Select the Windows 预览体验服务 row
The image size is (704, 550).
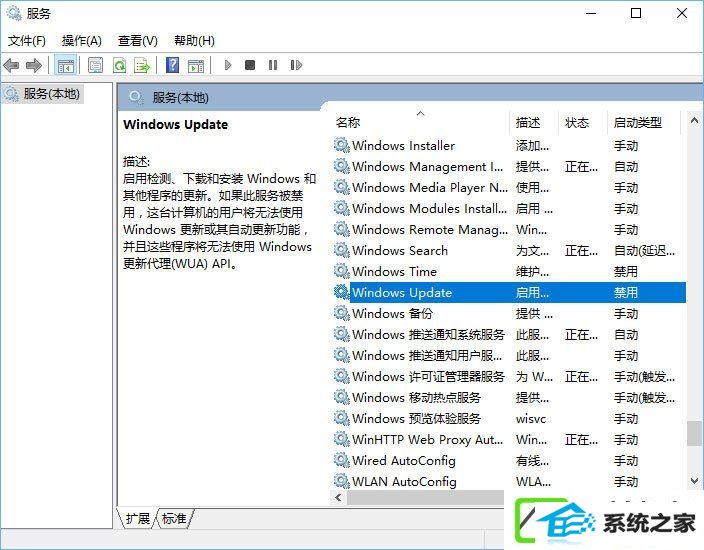click(x=509, y=418)
